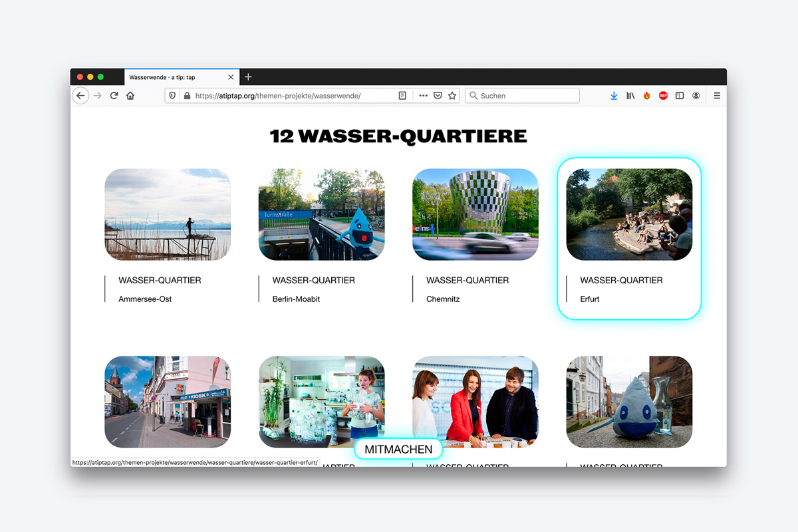The image size is (798, 532).
Task: View site security padlock details
Action: (187, 96)
